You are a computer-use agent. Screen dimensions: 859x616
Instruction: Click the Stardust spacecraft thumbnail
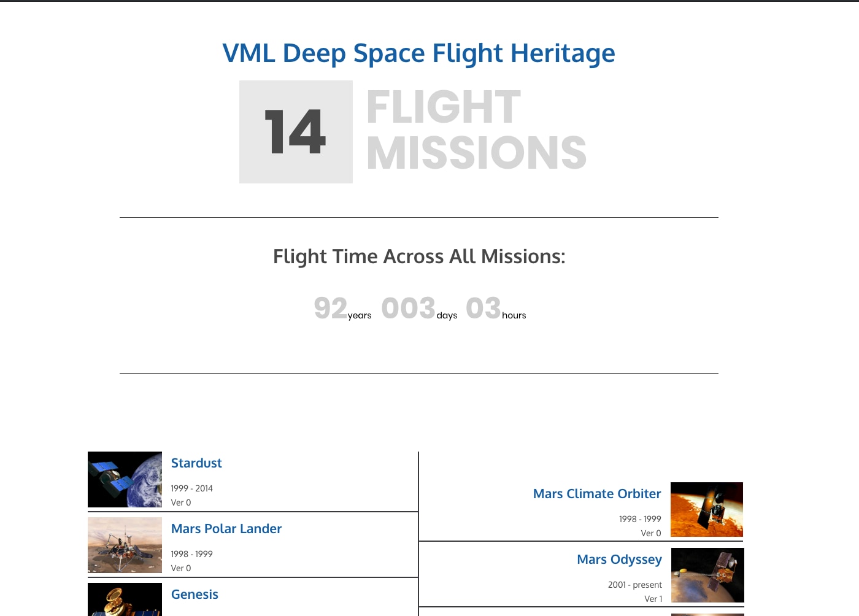click(125, 479)
